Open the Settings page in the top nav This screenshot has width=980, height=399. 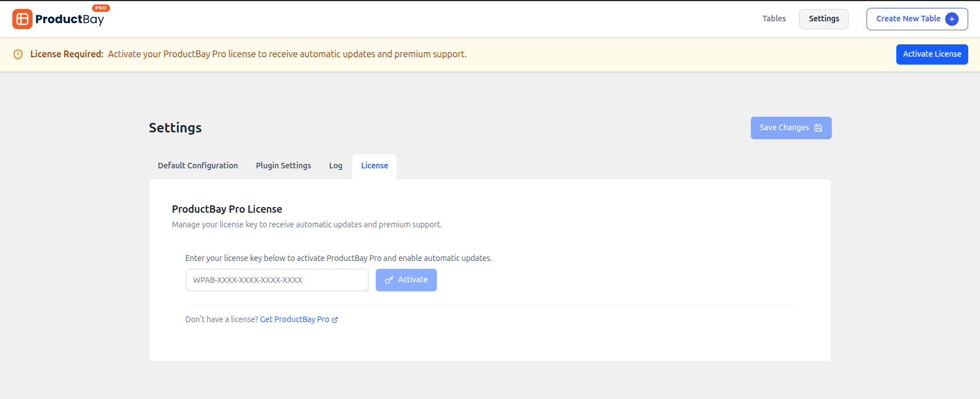[x=824, y=19]
